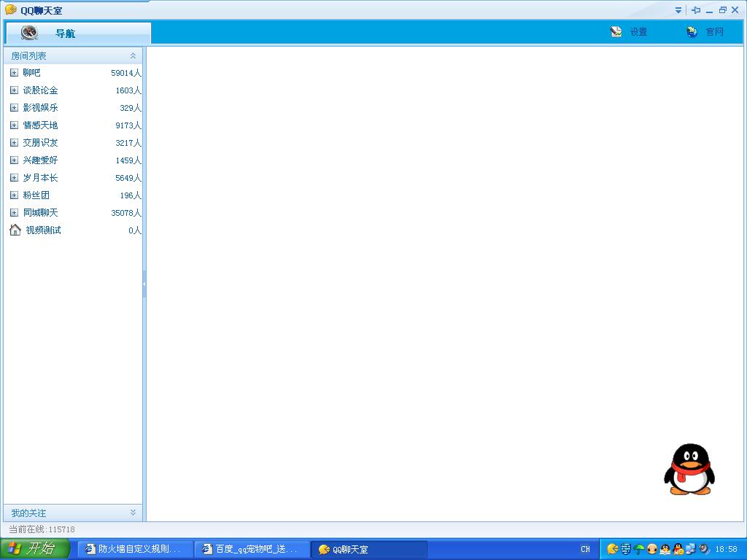The width and height of the screenshot is (747, 560).
Task: Select the 情感天地 label in the room list
Action: 41,125
